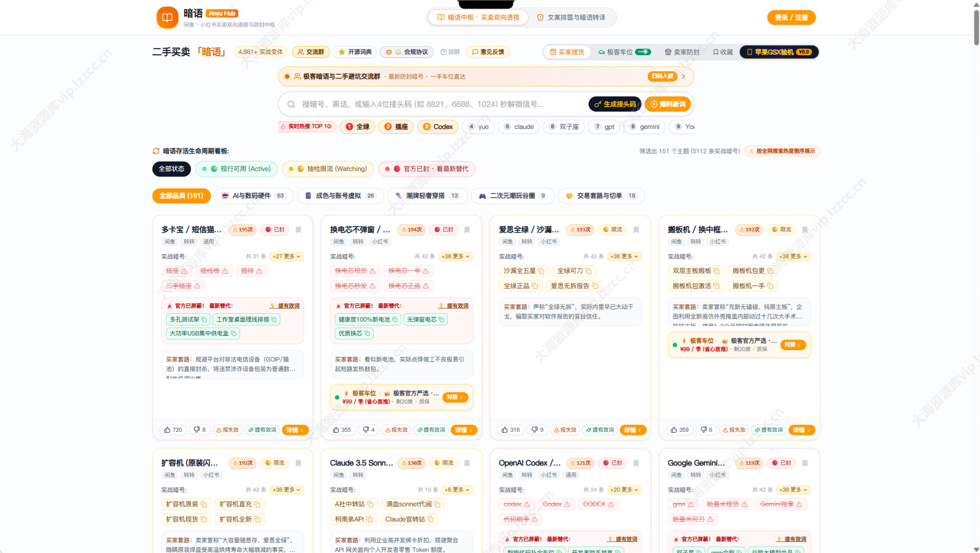This screenshot has width=980, height=553.
Task: Bookmark the 搬板机 / 换中框 card
Action: pos(805,230)
